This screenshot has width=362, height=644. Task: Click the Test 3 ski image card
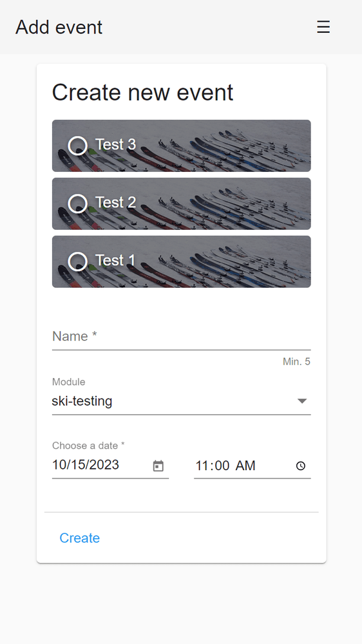point(181,146)
